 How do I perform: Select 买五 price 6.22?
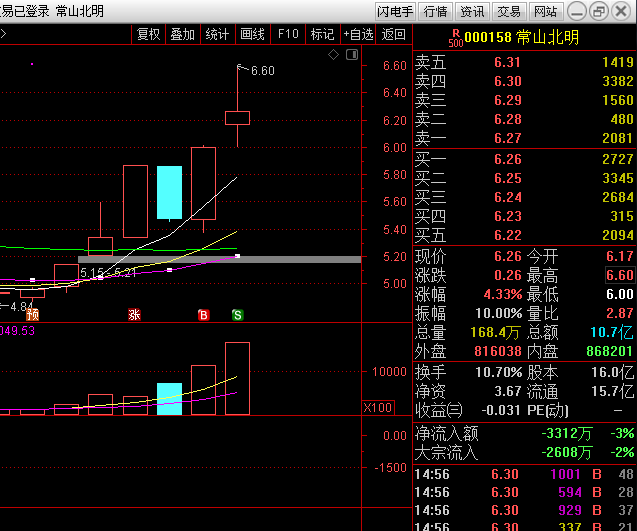(x=507, y=235)
